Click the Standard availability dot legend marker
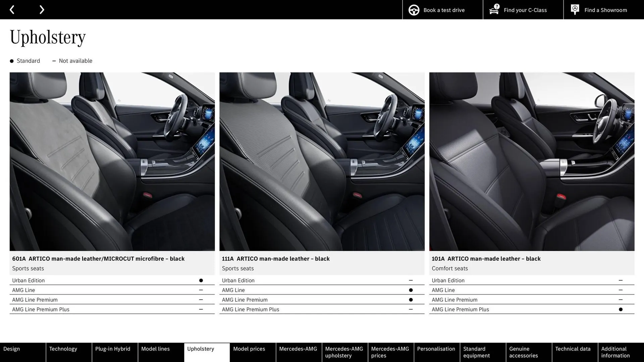This screenshot has height=362, width=644. [11, 61]
